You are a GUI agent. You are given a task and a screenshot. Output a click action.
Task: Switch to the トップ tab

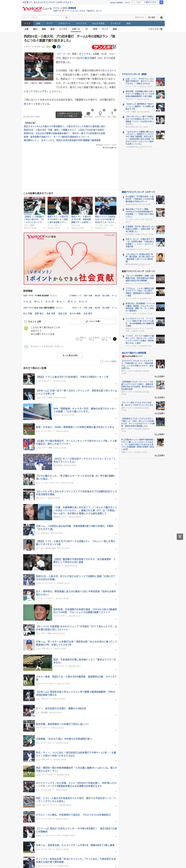click(x=27, y=24)
